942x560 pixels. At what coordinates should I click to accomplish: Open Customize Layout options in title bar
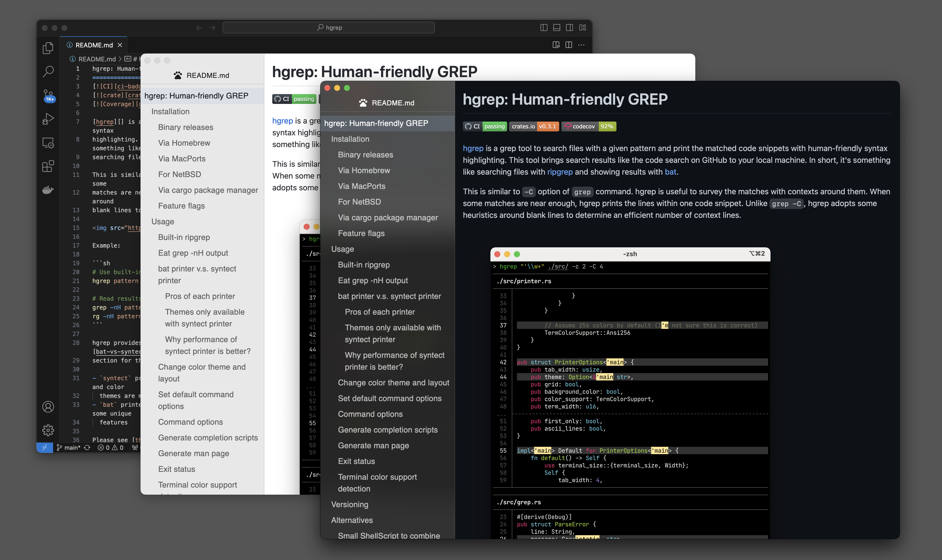(583, 28)
